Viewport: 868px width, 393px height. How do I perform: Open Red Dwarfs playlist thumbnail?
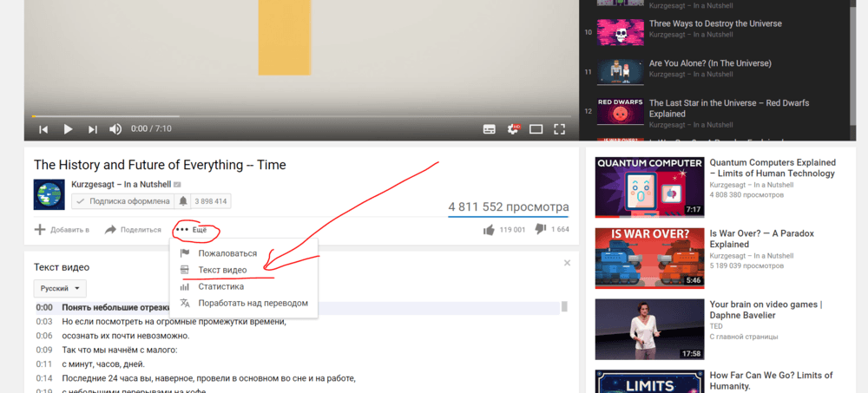(x=620, y=111)
